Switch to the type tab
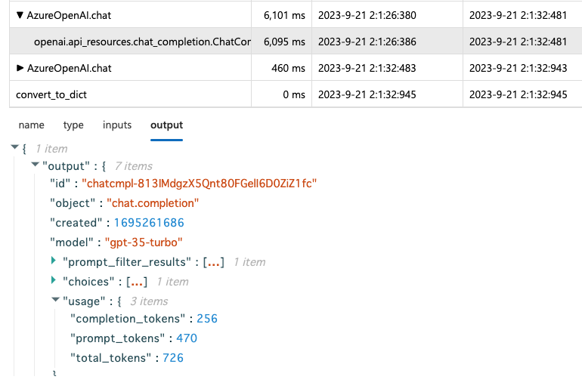Image resolution: width=582 pixels, height=392 pixels. pyautogui.click(x=73, y=125)
